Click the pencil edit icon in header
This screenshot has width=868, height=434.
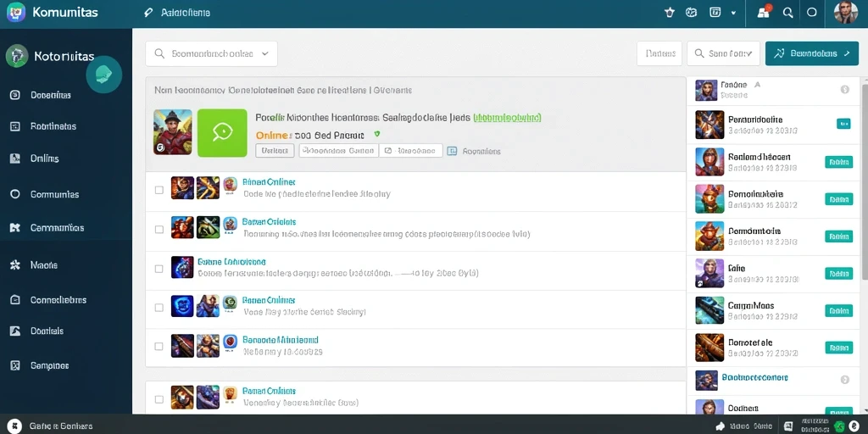pyautogui.click(x=147, y=13)
